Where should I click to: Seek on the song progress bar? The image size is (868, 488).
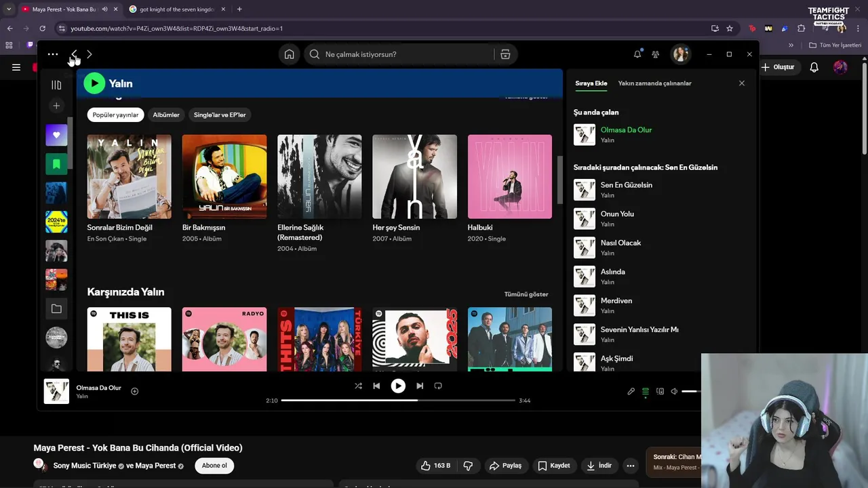pos(398,401)
